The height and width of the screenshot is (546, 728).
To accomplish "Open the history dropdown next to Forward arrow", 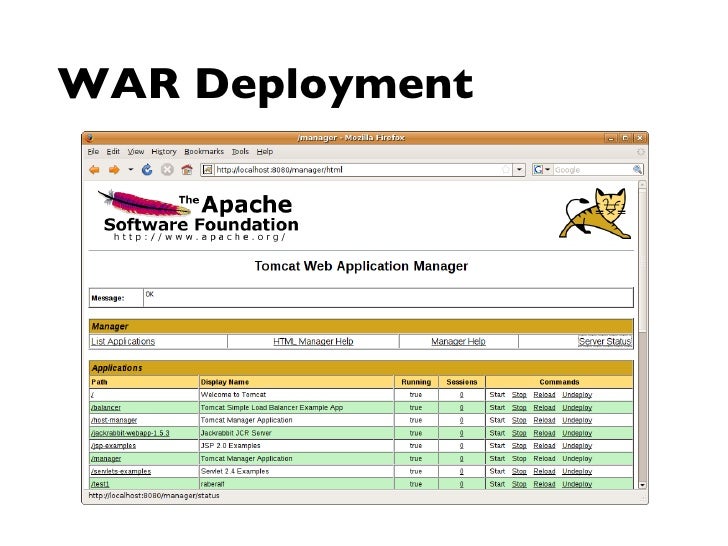I will pos(130,170).
